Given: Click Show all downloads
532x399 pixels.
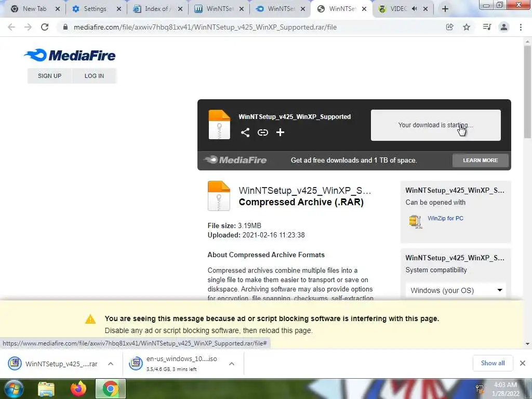Looking at the screenshot, I should [x=493, y=363].
